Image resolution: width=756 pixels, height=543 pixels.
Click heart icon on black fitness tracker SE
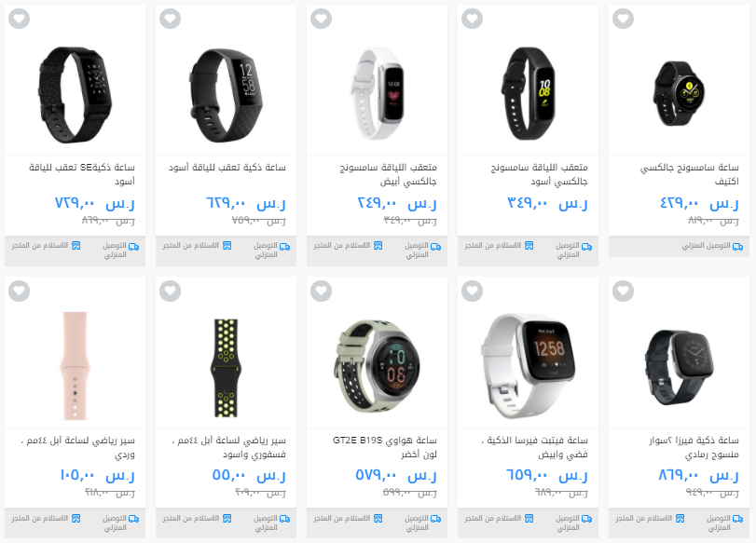coord(20,19)
